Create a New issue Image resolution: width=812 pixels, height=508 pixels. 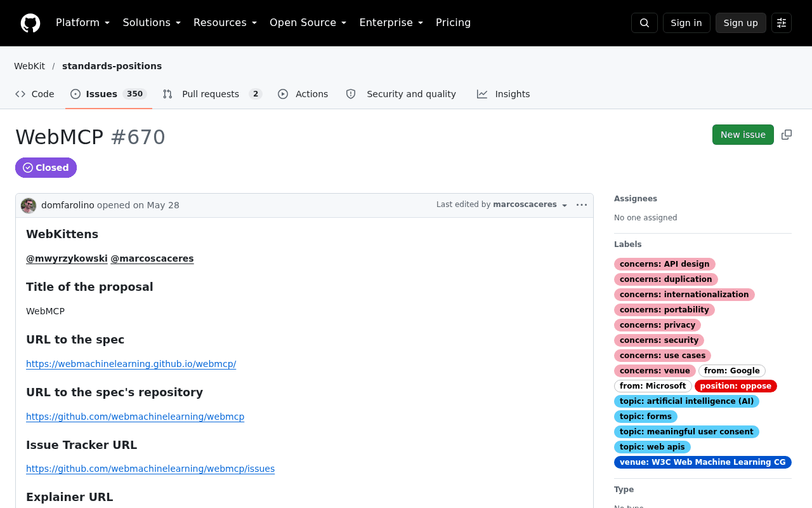tap(743, 135)
